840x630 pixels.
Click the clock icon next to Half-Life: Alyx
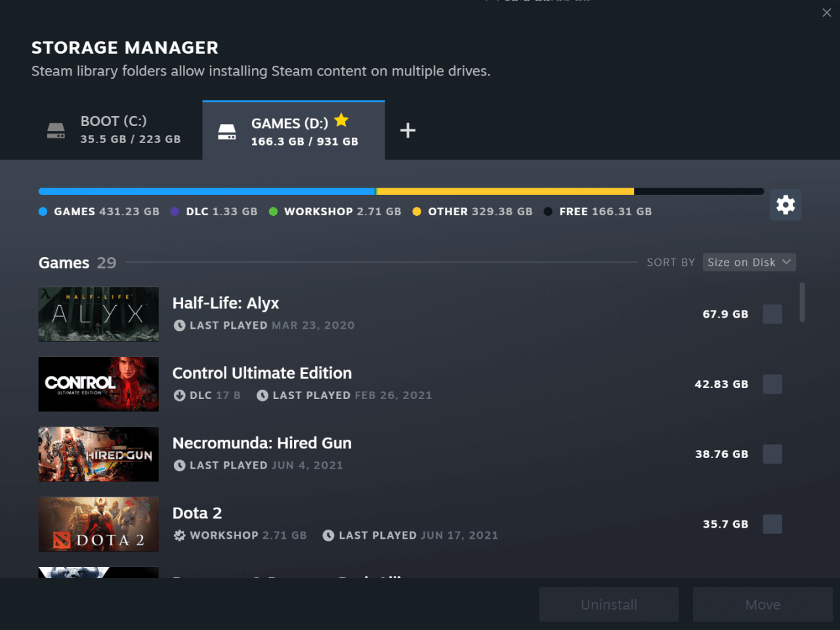point(179,325)
